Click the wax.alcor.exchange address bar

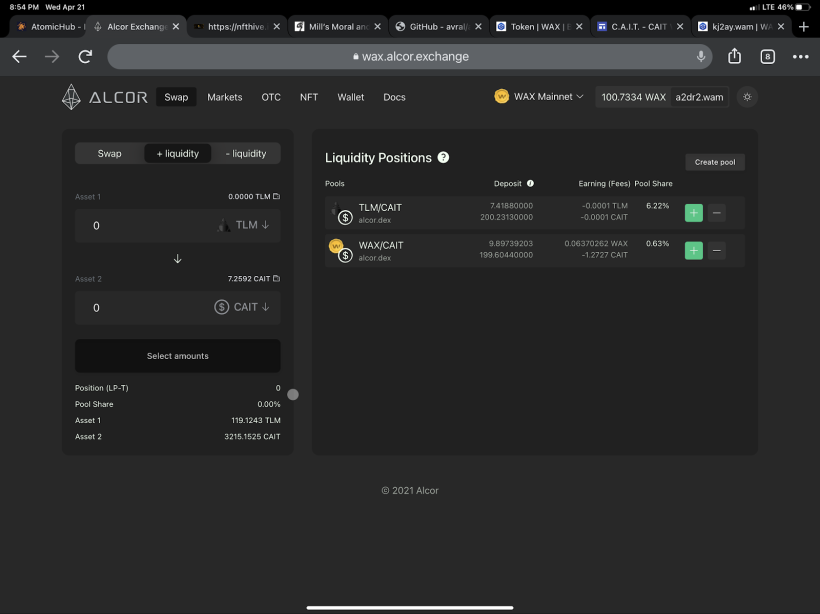[x=409, y=56]
